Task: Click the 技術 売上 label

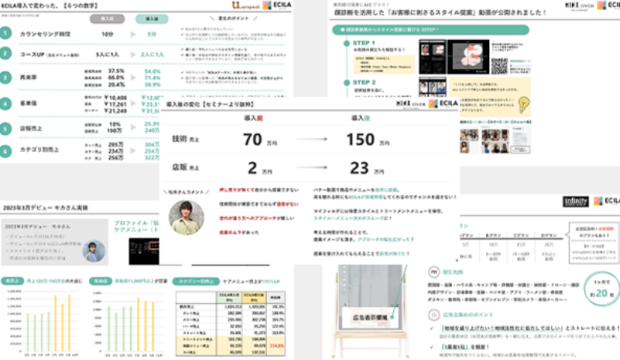Action: click(185, 139)
